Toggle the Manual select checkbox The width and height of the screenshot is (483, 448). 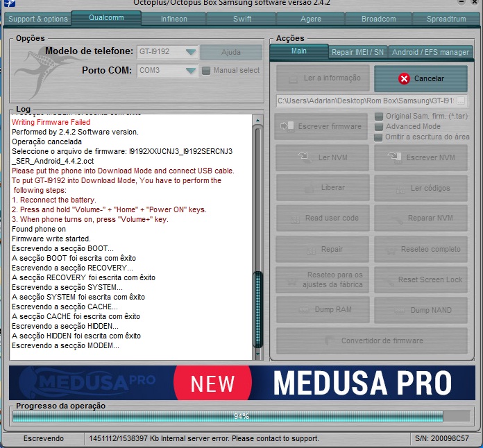pos(206,71)
